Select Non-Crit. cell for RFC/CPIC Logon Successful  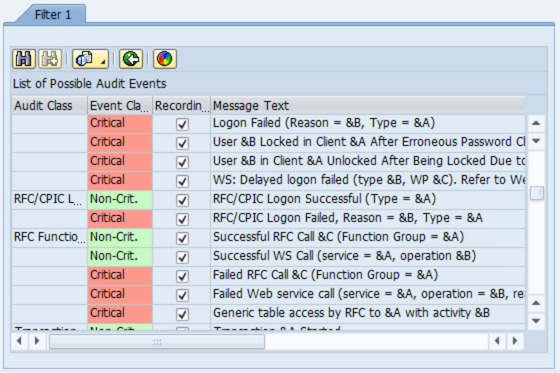[120, 199]
